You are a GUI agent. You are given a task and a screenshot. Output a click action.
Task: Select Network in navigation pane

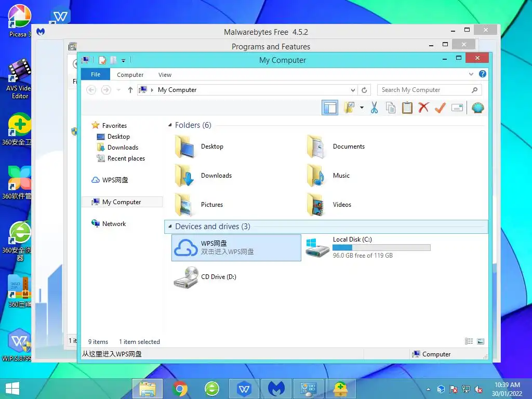(x=114, y=223)
